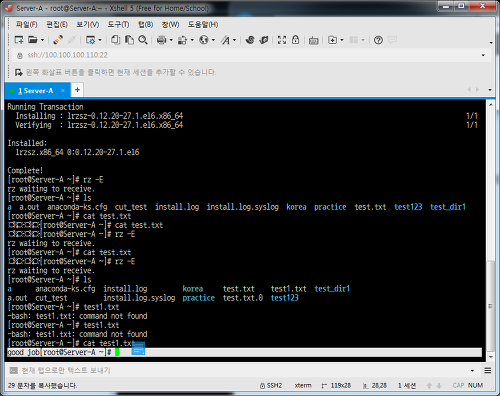
Task: Expand the Print dropdown arrow
Action: coord(171,40)
